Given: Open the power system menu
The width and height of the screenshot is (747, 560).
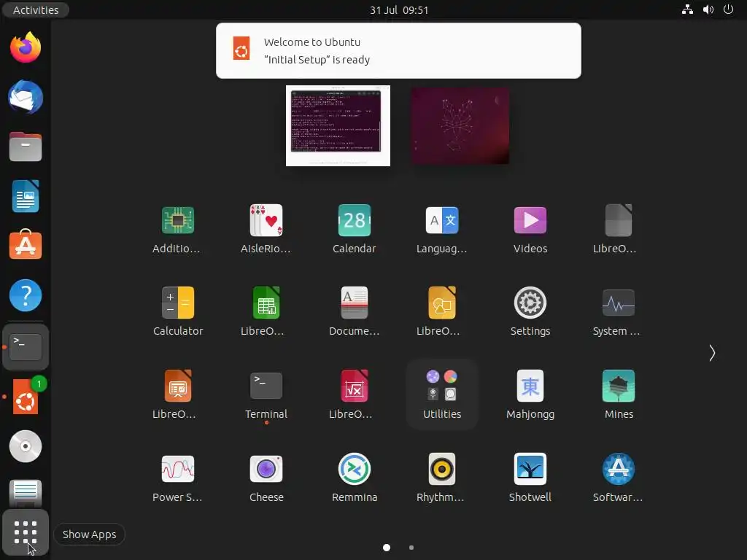Looking at the screenshot, I should 728,9.
